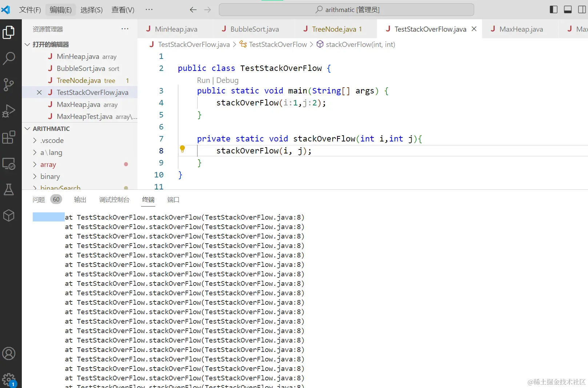
Task: Open the Accounts icon in activity bar
Action: click(9, 353)
